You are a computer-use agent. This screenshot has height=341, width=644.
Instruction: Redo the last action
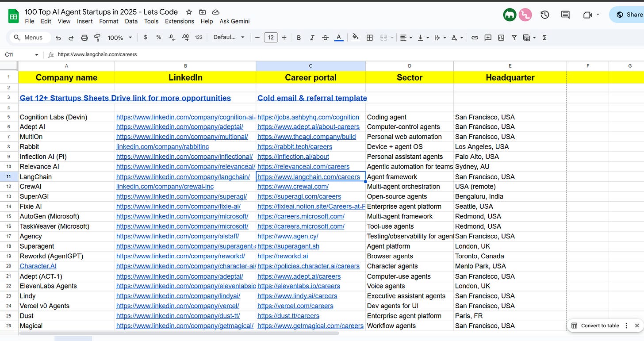tap(71, 38)
